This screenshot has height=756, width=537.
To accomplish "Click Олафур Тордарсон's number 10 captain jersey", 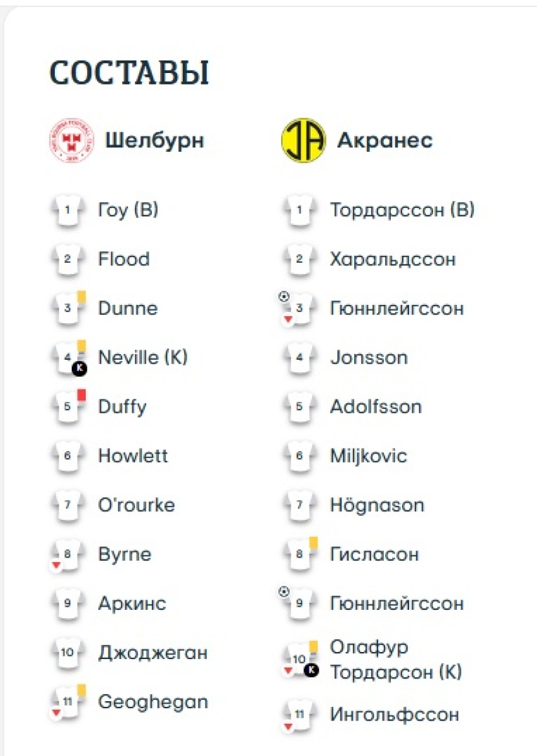I will (x=300, y=660).
